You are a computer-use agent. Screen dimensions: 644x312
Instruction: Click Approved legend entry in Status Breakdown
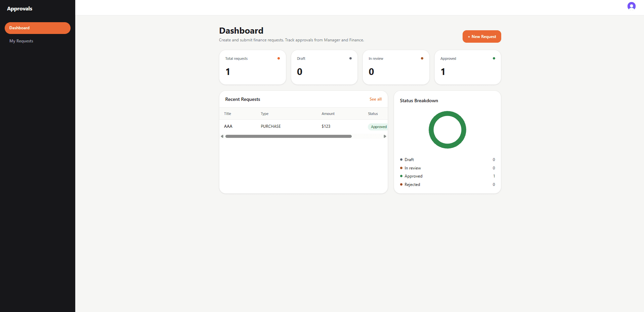[447, 176]
